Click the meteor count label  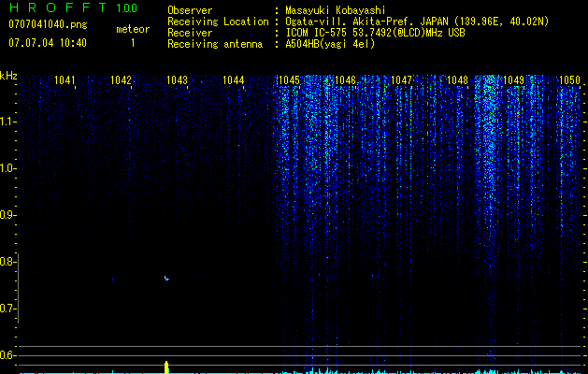click(133, 29)
